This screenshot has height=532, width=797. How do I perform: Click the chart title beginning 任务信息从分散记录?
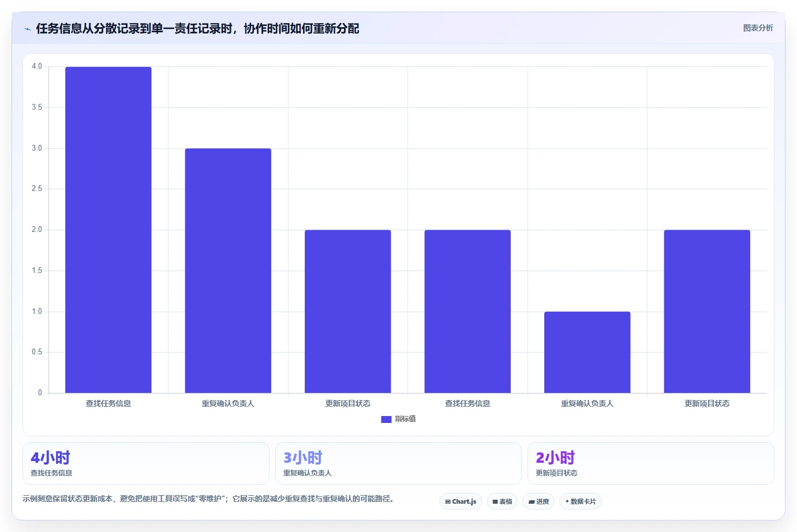(197, 29)
